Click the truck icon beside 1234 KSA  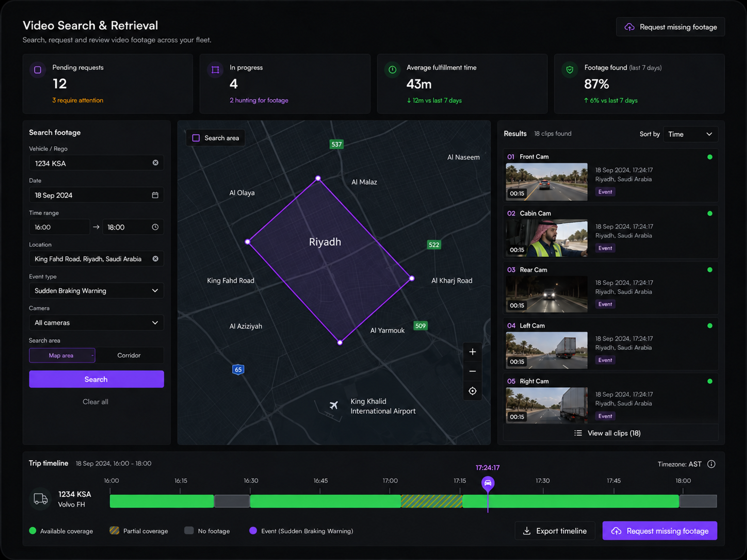[40, 499]
